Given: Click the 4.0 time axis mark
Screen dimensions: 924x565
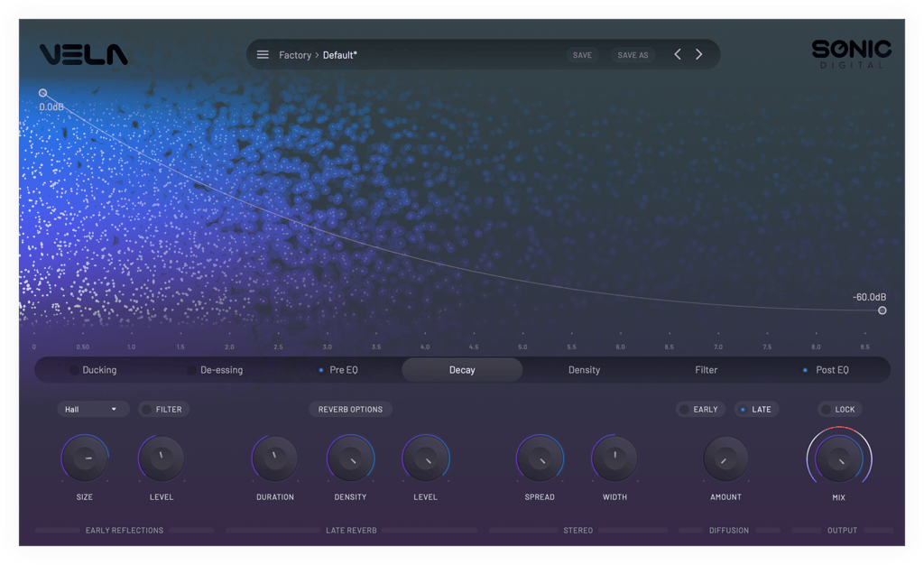Looking at the screenshot, I should click(x=425, y=347).
